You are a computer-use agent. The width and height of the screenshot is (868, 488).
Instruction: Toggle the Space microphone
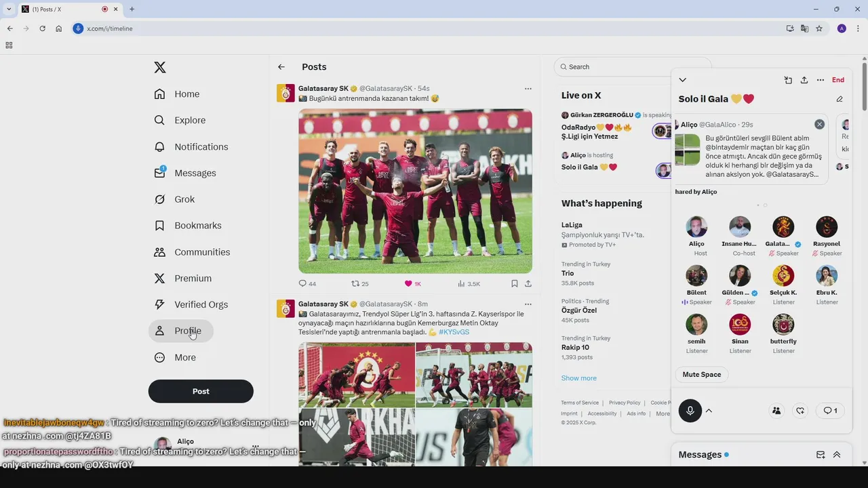690,411
